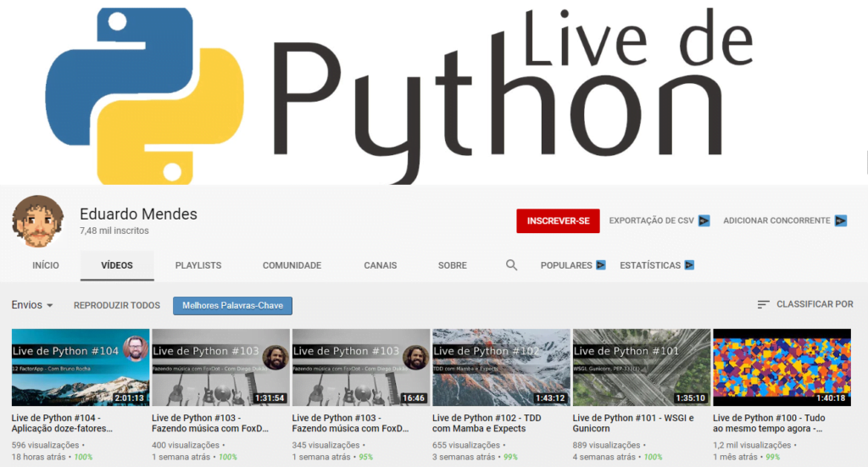Click the icon beside Adicionar Concorrente
Viewport: 868px width, 467px height.
(840, 221)
